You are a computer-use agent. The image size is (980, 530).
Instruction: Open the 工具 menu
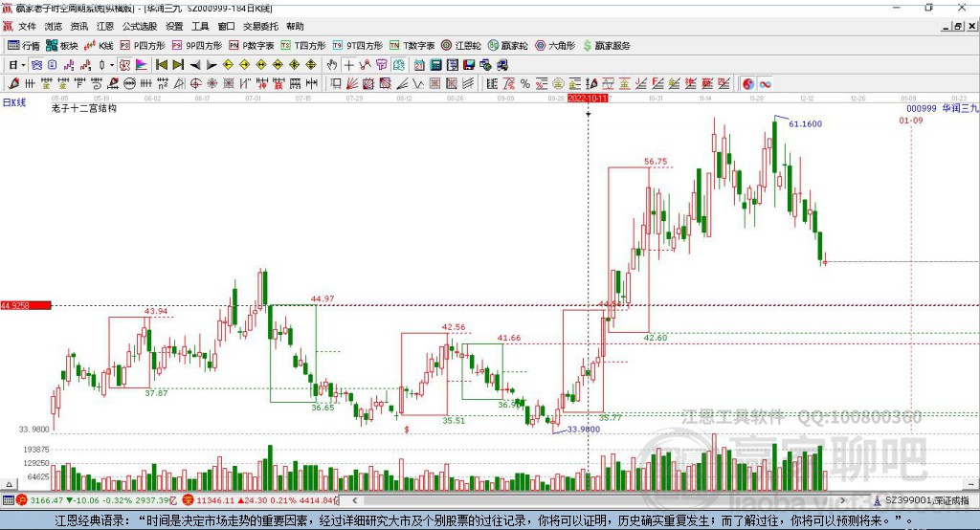click(x=200, y=26)
